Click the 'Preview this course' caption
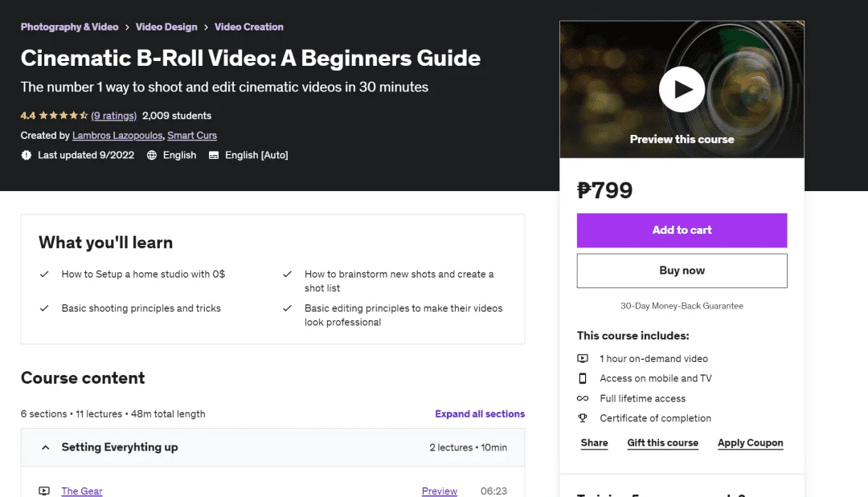The image size is (868, 497). (x=682, y=140)
